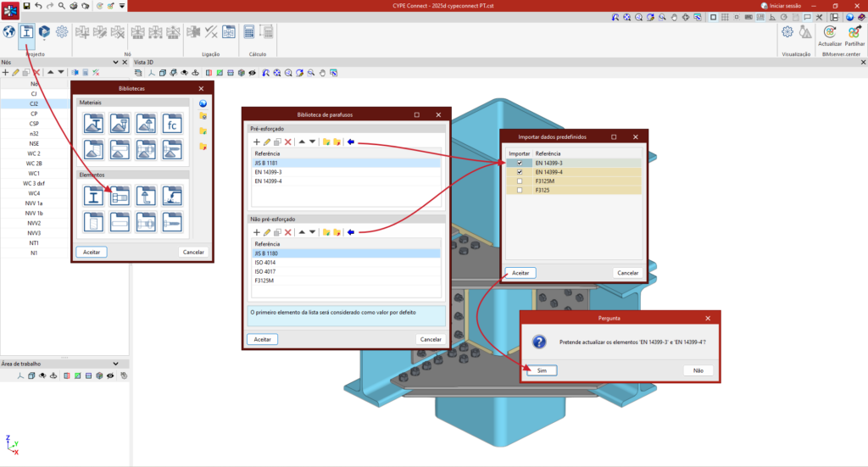This screenshot has width=868, height=467.
Task: Click the Nó column header in Nós panel
Action: point(34,84)
